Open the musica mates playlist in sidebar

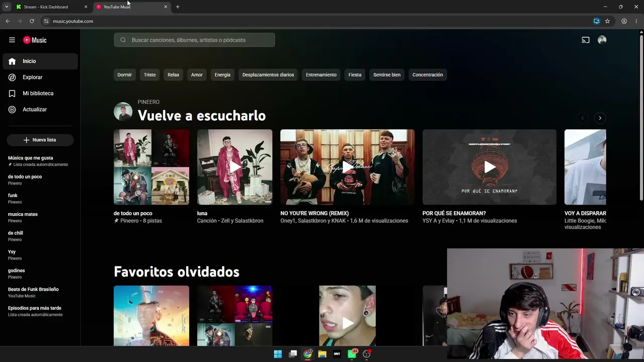tap(40, 217)
